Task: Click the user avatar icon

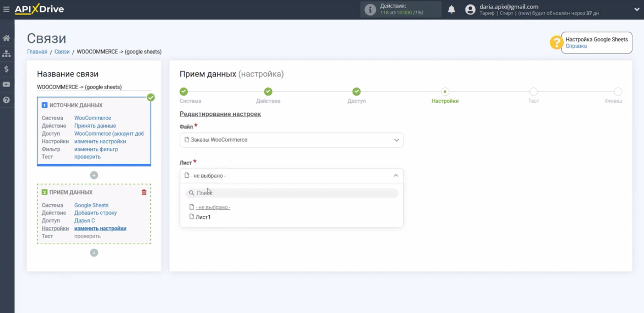Action: point(470,10)
